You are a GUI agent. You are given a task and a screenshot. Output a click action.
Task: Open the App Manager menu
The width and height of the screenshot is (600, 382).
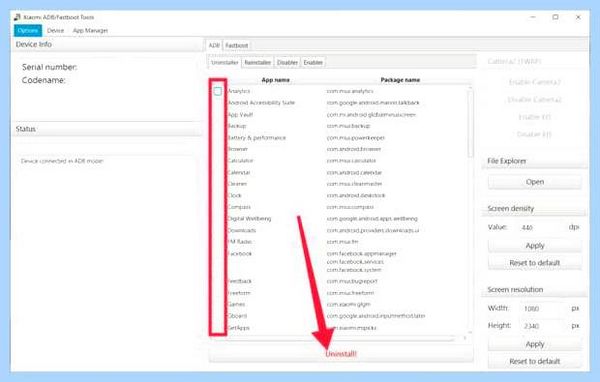click(90, 31)
